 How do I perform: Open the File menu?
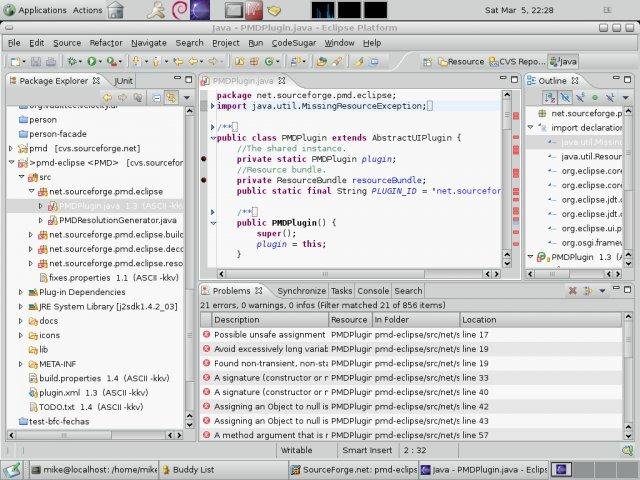(14, 43)
